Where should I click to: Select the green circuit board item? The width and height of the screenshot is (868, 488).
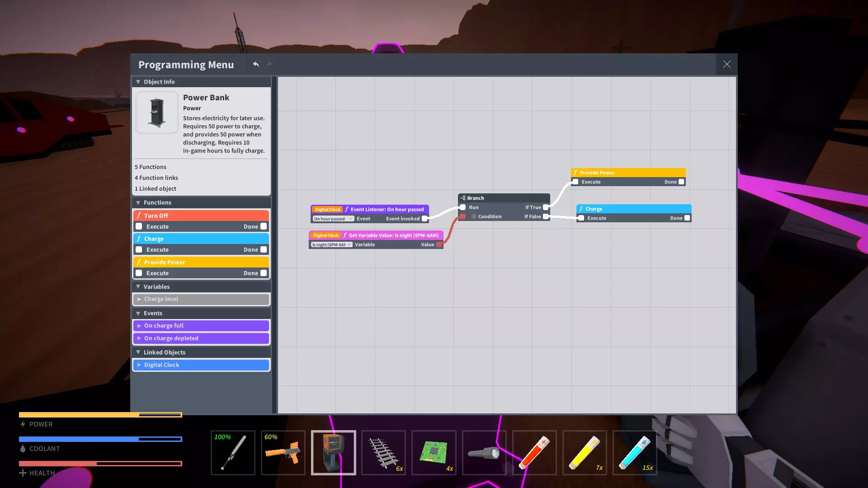[x=434, y=453]
